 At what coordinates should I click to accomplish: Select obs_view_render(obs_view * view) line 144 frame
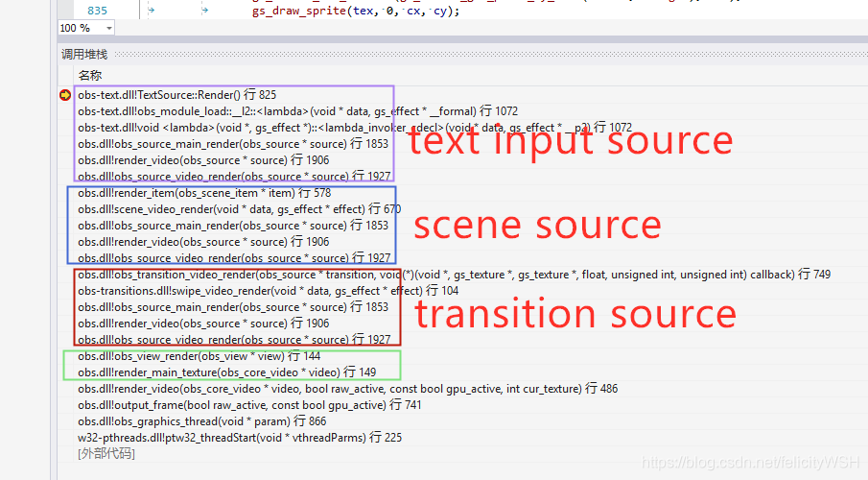click(x=199, y=356)
